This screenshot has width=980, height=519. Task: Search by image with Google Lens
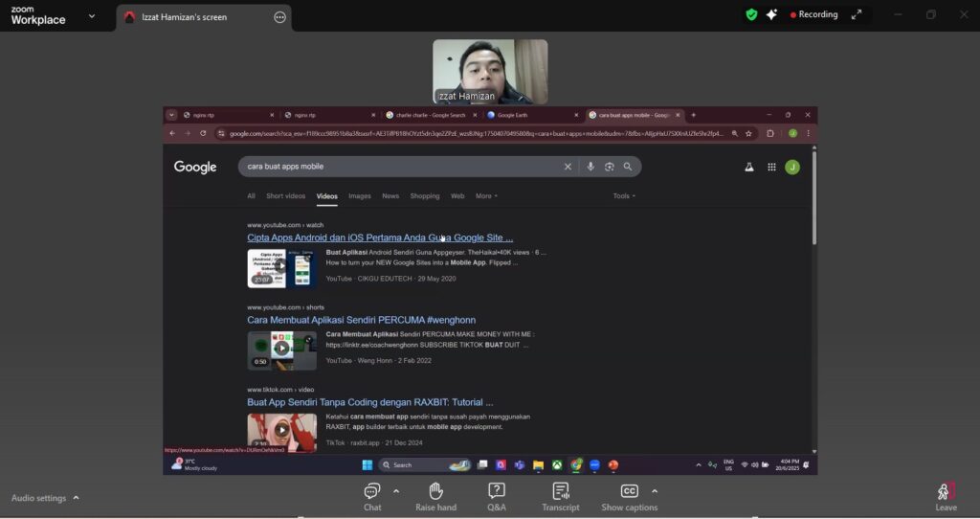point(609,167)
